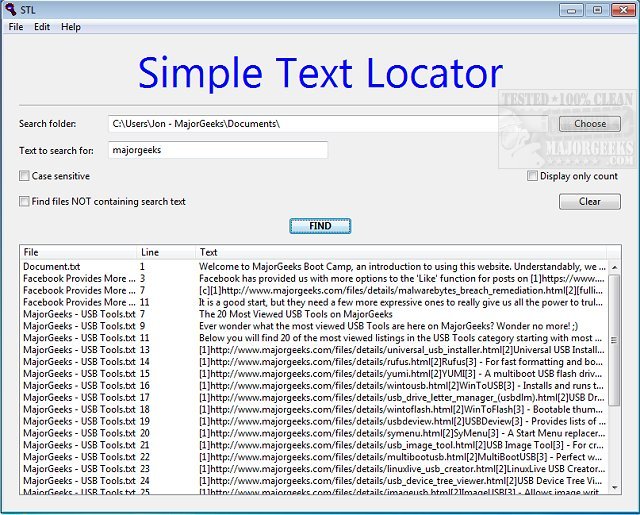Click the STL app icon in title bar
This screenshot has width=640, height=515.
(11, 9)
